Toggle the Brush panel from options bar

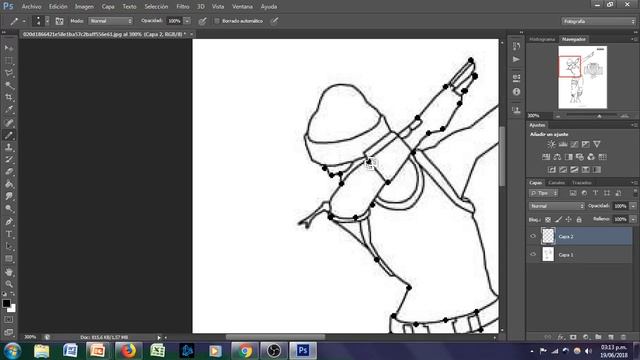[59, 21]
